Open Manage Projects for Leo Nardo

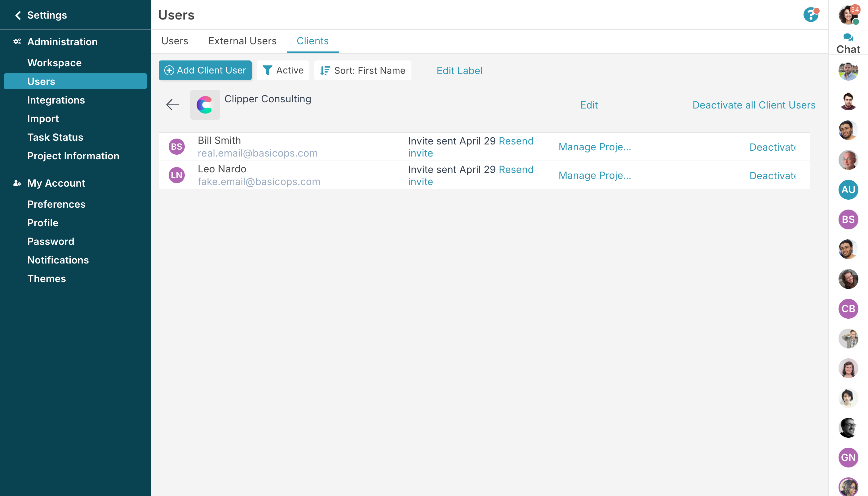(595, 175)
